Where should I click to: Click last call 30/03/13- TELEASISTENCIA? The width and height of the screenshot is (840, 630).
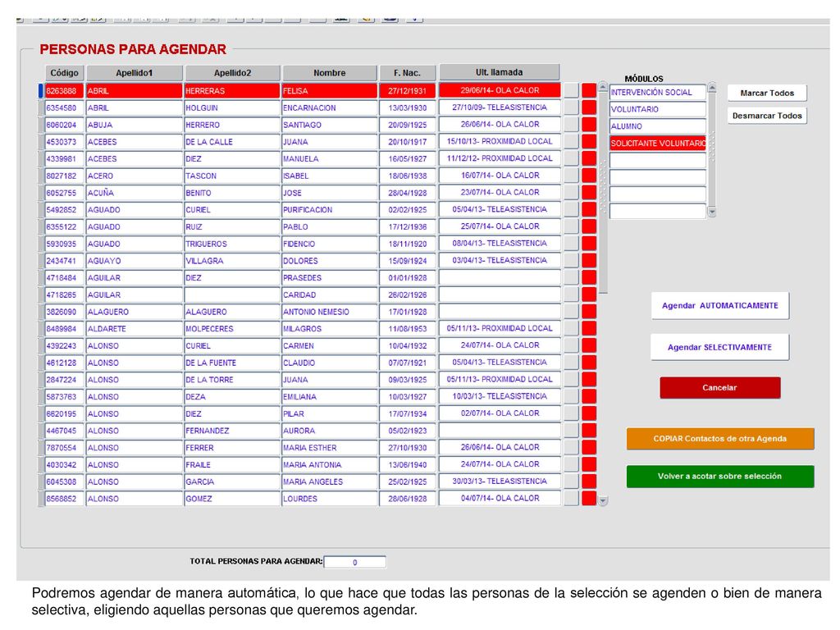(500, 481)
